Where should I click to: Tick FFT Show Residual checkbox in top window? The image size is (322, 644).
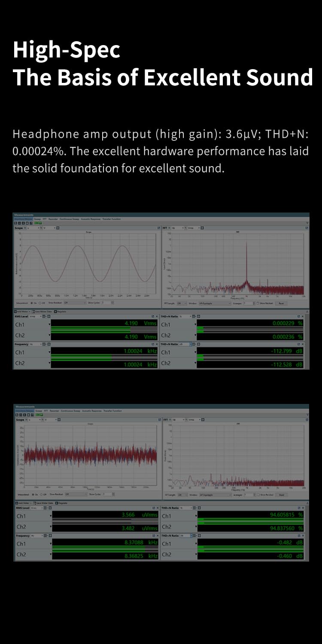pyautogui.click(x=258, y=303)
